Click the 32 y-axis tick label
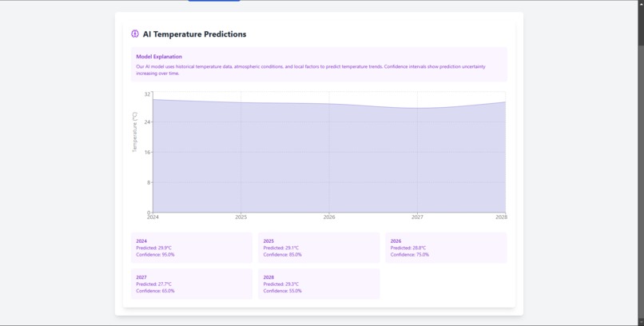Viewport: 644px width, 326px height. tap(148, 94)
